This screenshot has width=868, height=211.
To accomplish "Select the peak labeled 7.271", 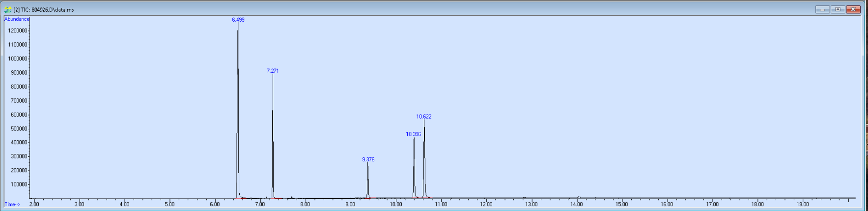I will [x=273, y=71].
